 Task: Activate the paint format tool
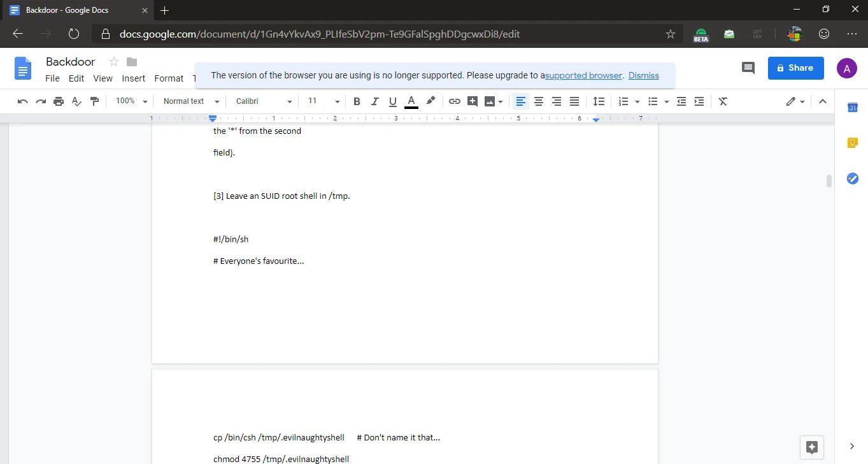pyautogui.click(x=95, y=101)
